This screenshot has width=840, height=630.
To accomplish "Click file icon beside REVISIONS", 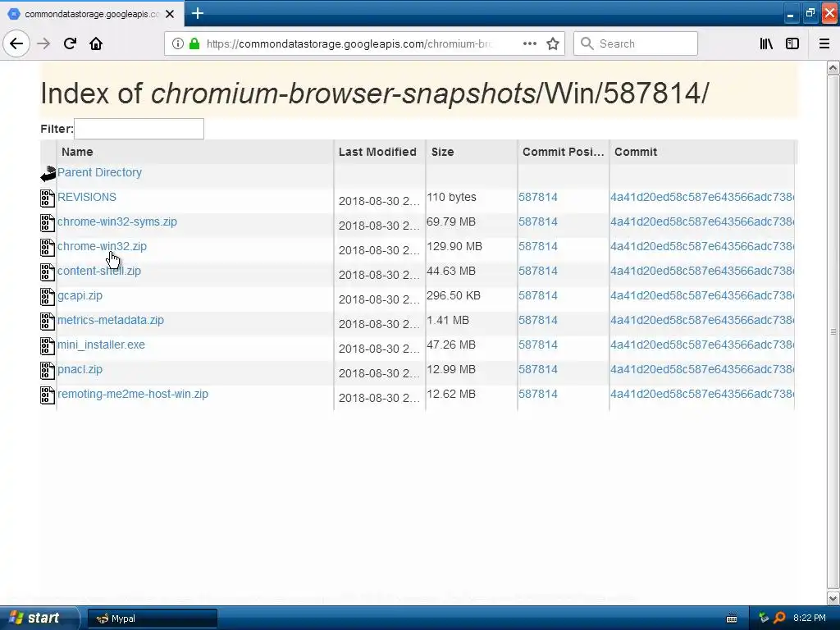I will point(48,199).
